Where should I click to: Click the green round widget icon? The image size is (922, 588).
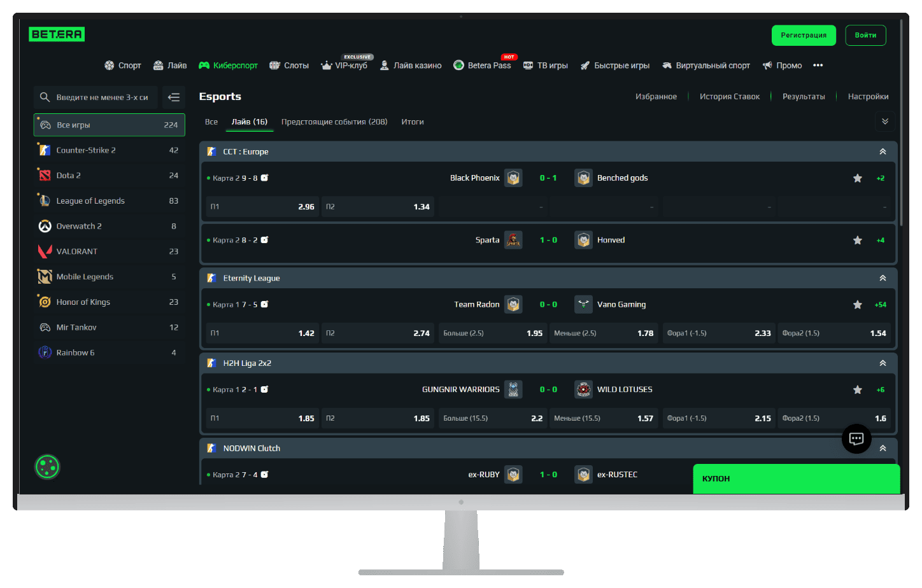click(47, 467)
